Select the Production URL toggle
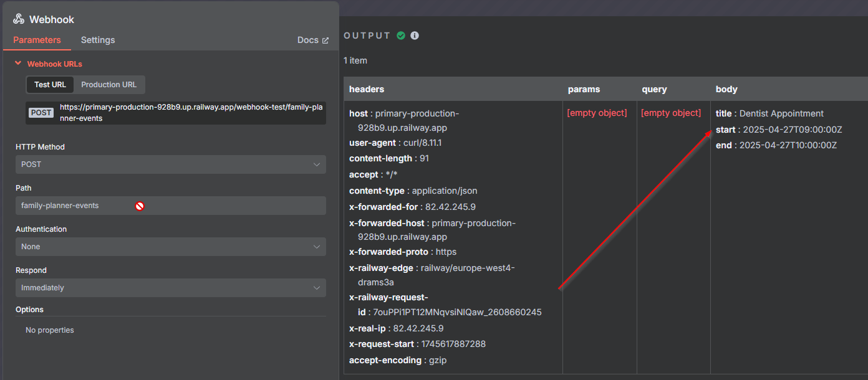868x380 pixels. point(109,85)
